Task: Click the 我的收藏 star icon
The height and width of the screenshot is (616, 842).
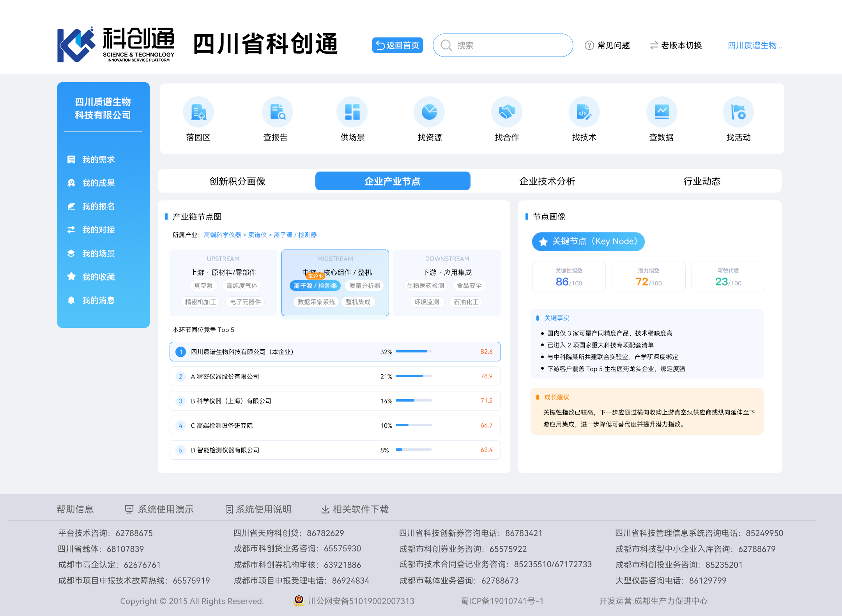Action: tap(71, 276)
